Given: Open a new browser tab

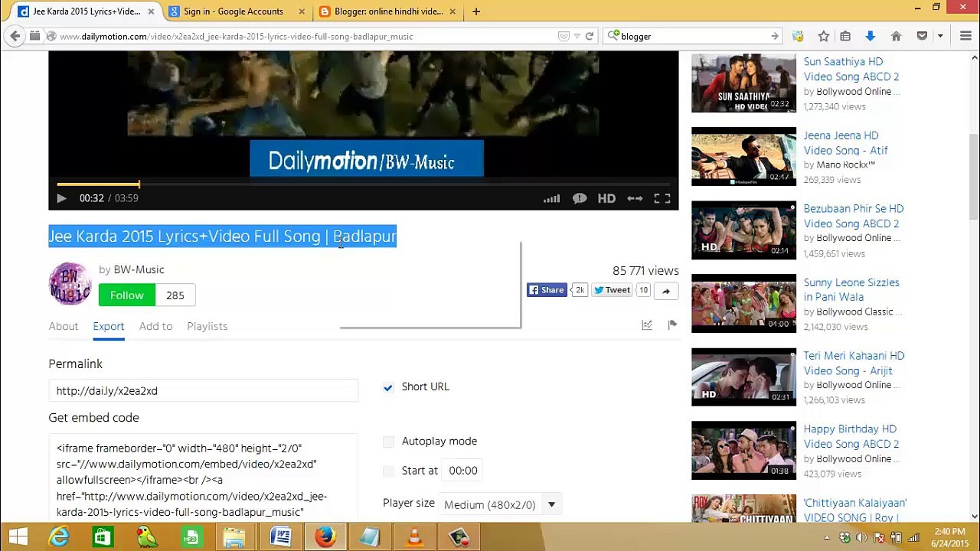Looking at the screenshot, I should (476, 11).
